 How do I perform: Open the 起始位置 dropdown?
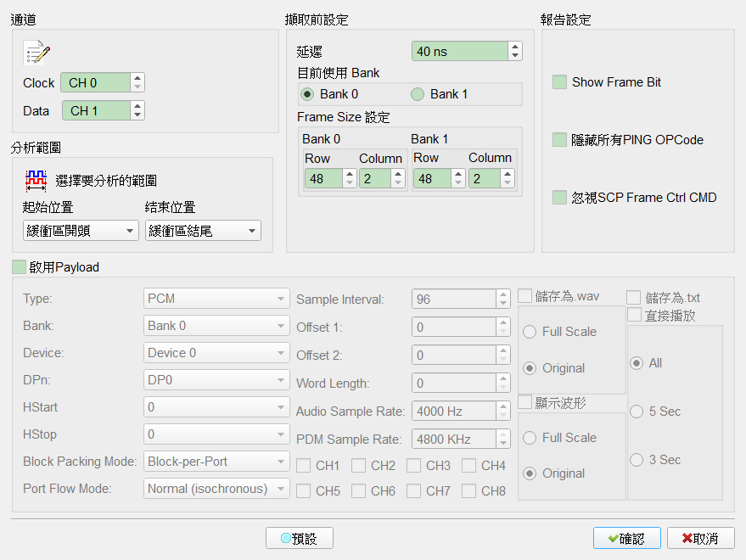81,231
